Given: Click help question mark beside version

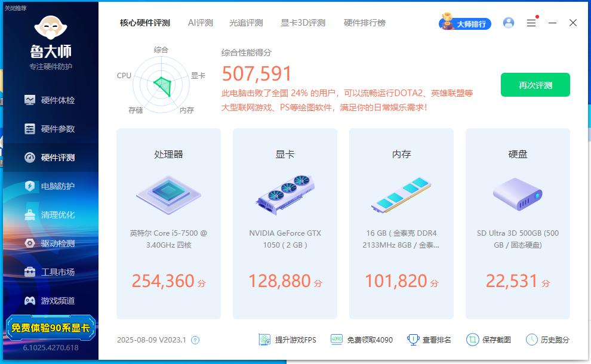Looking at the screenshot, I should [195, 340].
